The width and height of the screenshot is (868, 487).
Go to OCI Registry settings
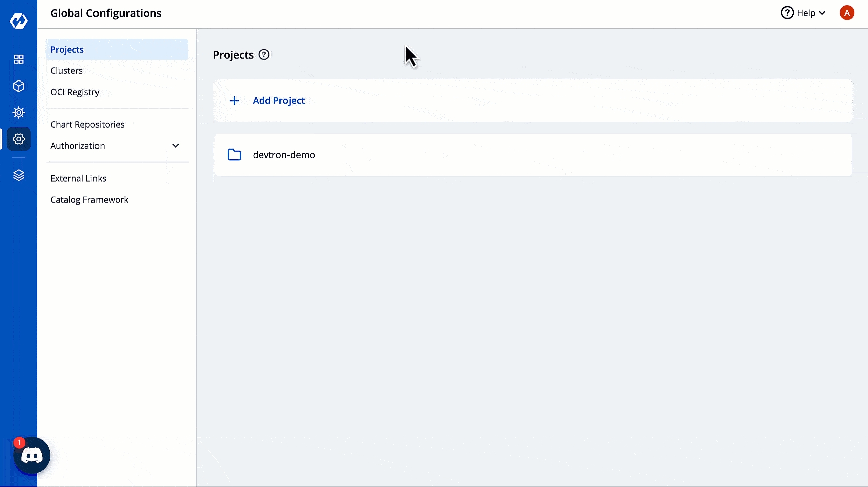75,92
